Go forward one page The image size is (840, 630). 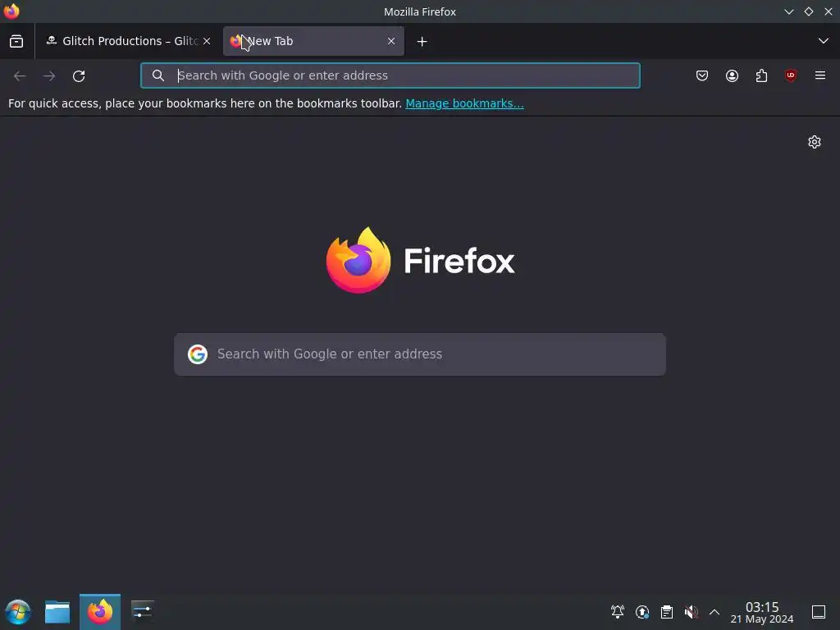point(49,76)
